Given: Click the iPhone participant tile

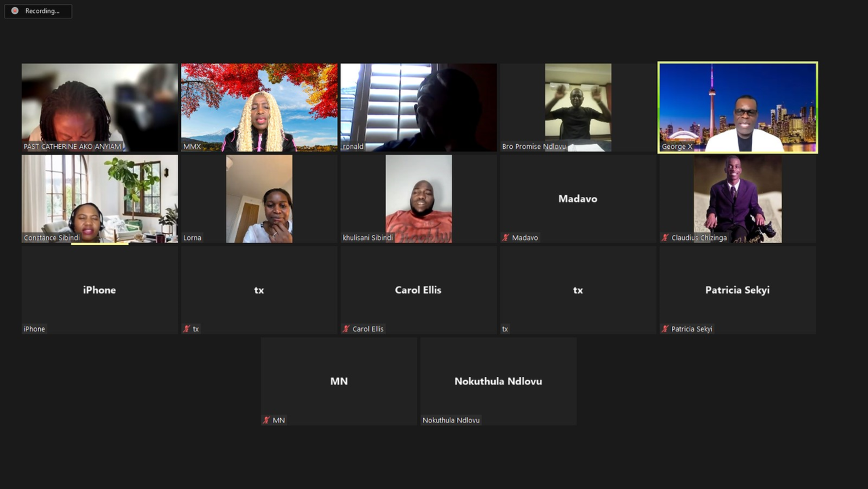Looking at the screenshot, I should (100, 290).
